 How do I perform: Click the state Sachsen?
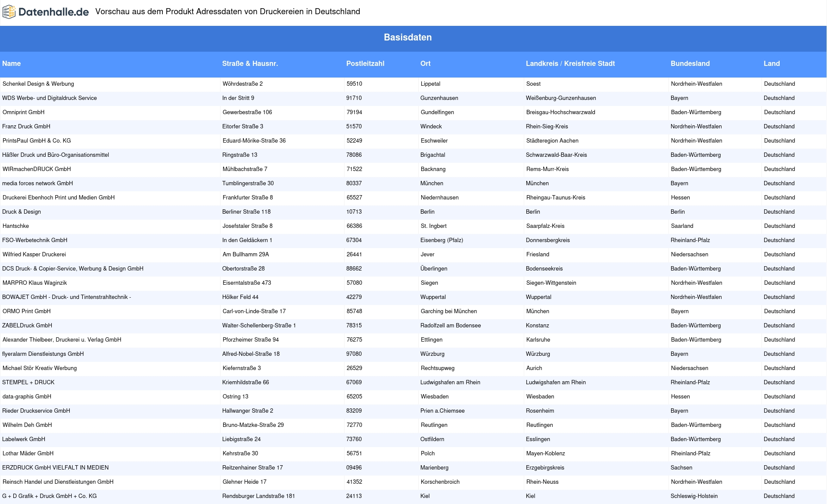pos(681,468)
